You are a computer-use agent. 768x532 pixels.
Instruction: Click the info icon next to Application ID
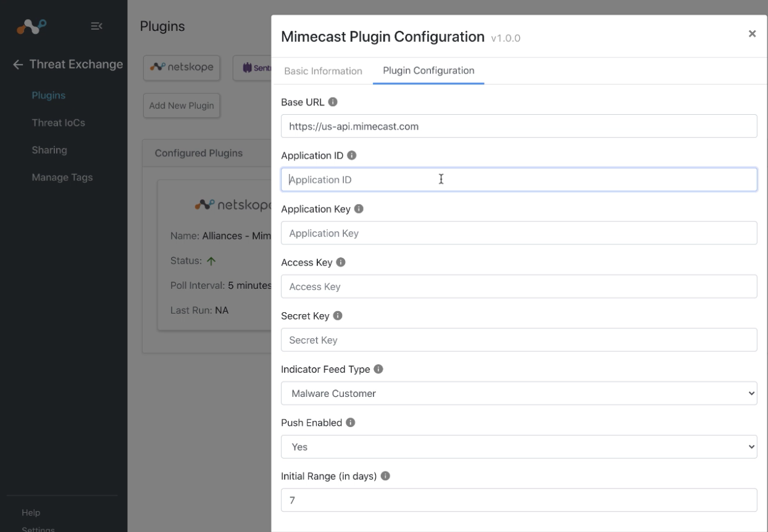(351, 154)
